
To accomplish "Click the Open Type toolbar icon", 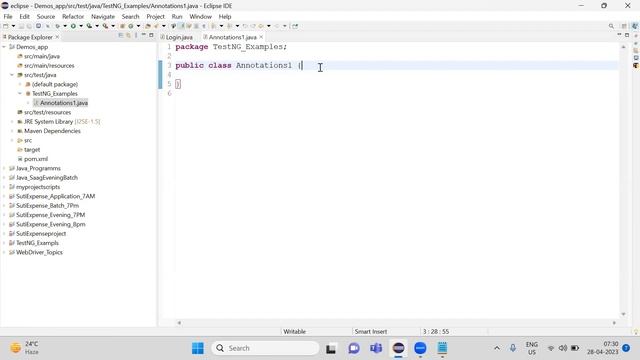I will point(148,26).
